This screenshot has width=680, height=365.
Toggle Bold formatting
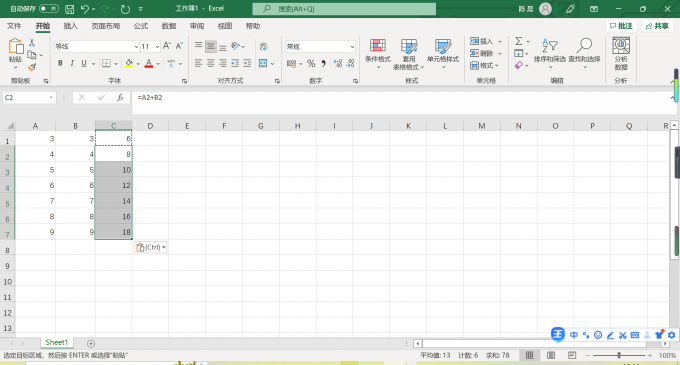[x=60, y=63]
